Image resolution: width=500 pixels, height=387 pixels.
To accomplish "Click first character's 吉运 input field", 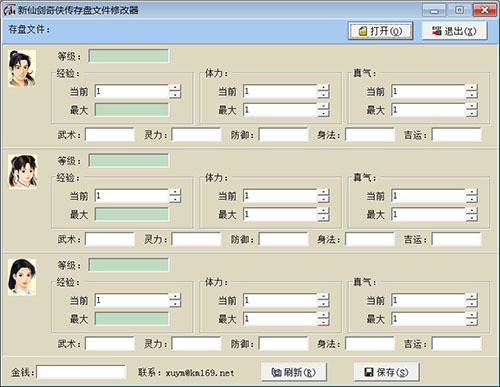I will pyautogui.click(x=457, y=135).
